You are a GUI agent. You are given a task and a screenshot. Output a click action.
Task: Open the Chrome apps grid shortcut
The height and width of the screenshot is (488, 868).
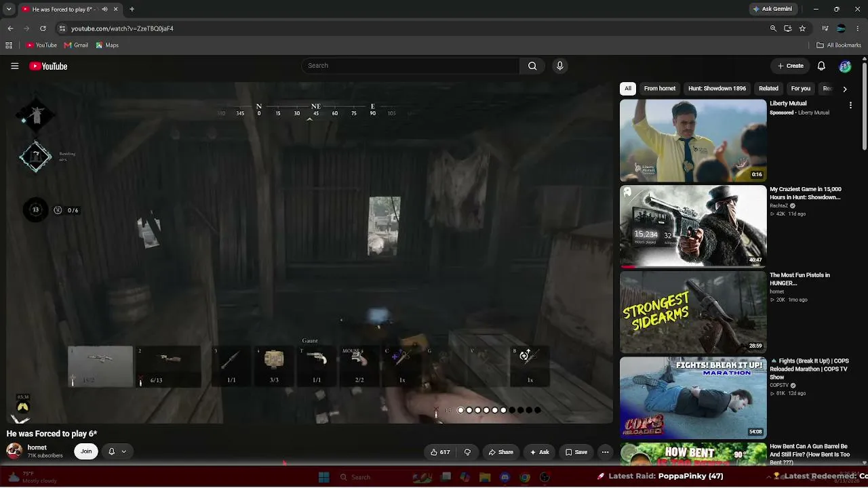coord(9,45)
